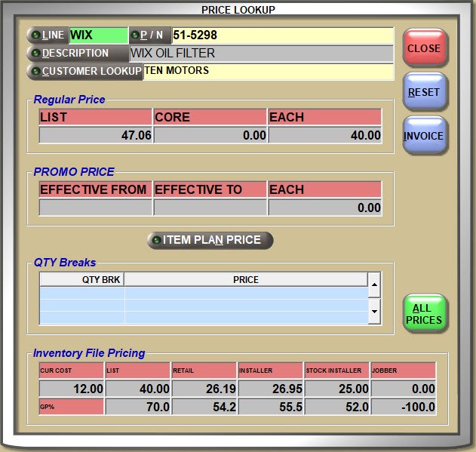476x452 pixels.
Task: Click the WIX line code field
Action: 98,35
